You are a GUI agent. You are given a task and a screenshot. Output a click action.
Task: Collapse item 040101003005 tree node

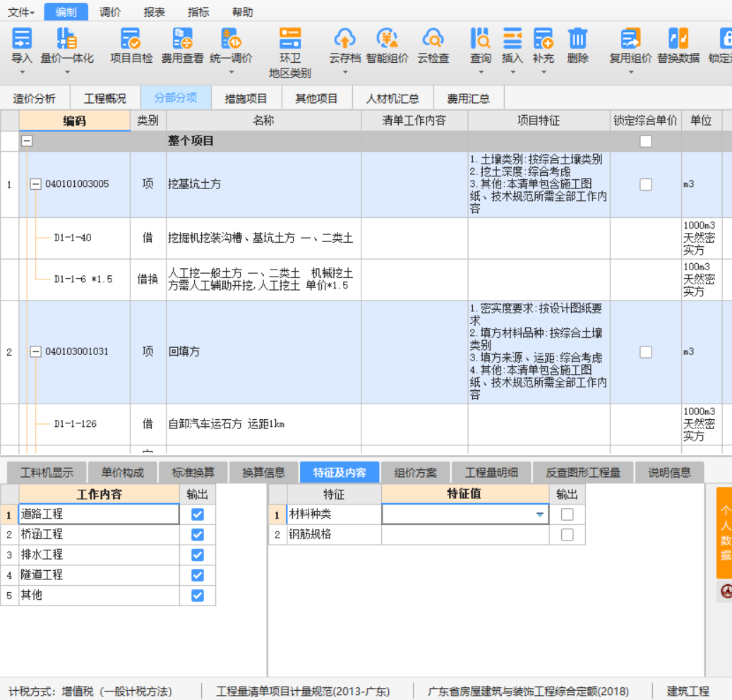35,184
